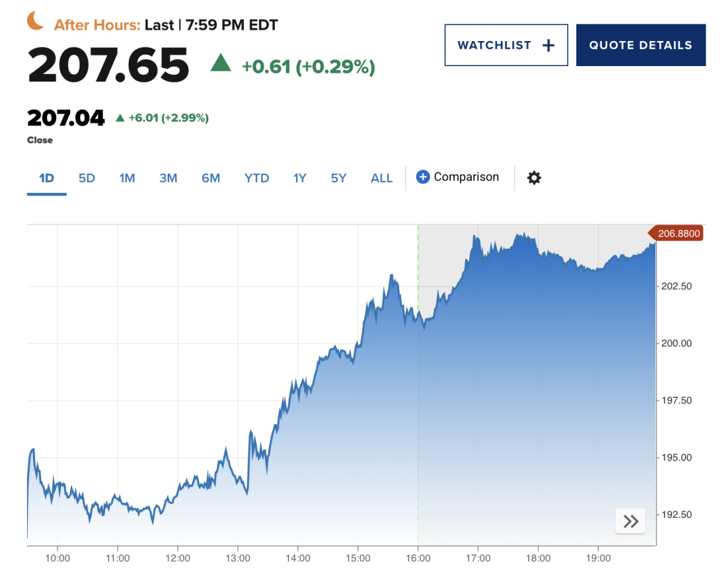Open chart settings gear icon
The image size is (728, 586).
[x=534, y=178]
